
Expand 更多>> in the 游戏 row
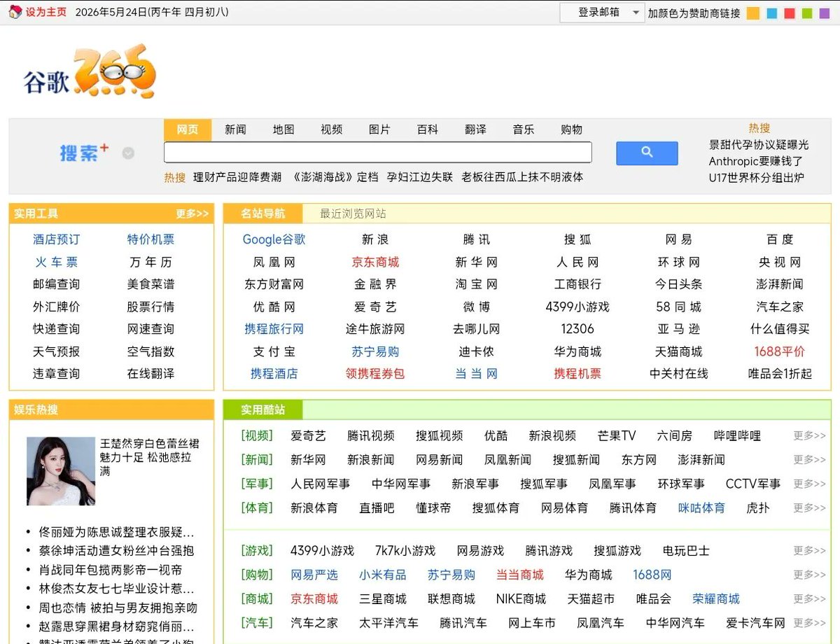(809, 551)
